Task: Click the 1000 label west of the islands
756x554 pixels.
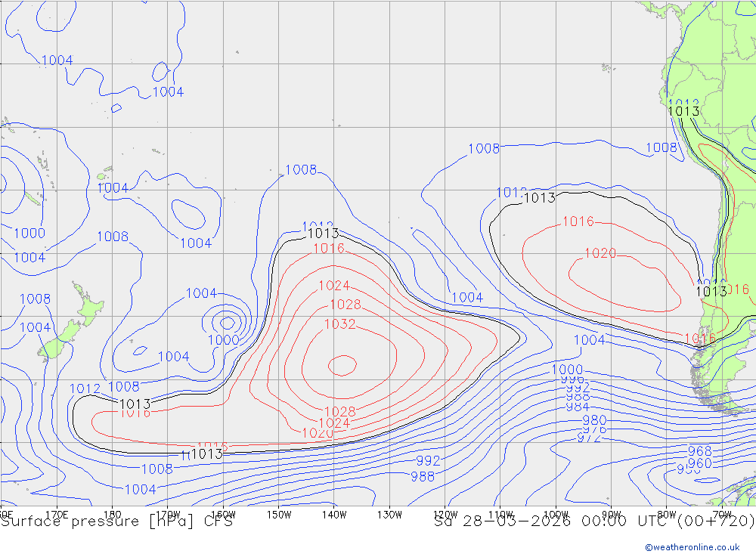Action: click(x=29, y=233)
